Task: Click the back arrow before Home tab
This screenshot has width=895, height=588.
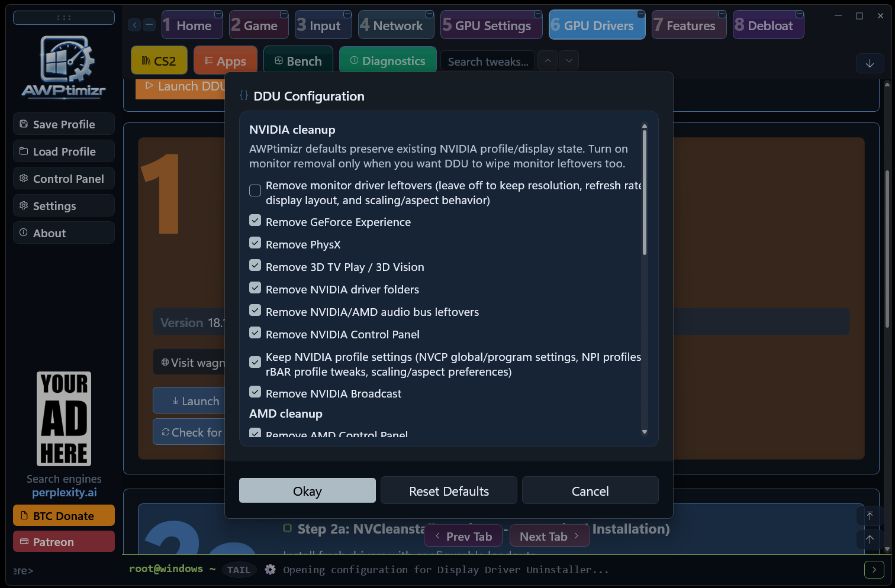Action: (x=135, y=25)
